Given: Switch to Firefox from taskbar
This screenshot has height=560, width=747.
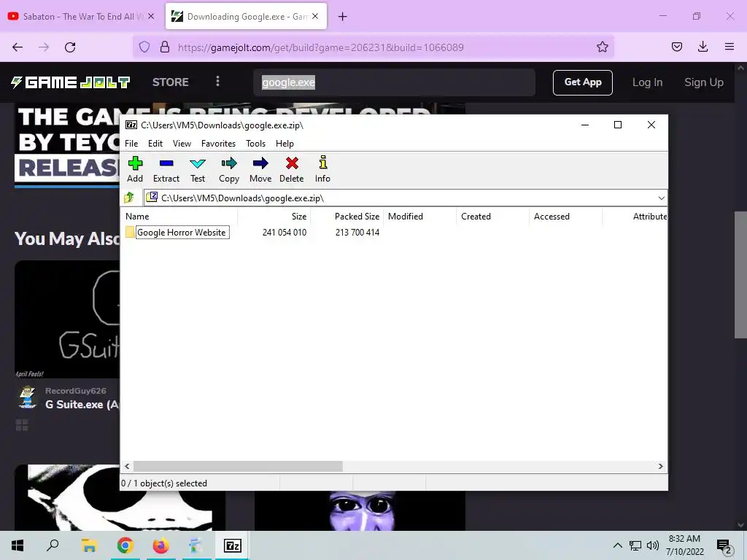Looking at the screenshot, I should tap(160, 545).
